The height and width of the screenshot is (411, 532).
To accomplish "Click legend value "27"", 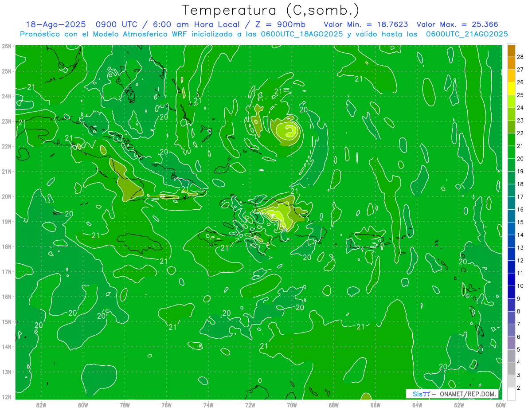I will tap(520, 70).
